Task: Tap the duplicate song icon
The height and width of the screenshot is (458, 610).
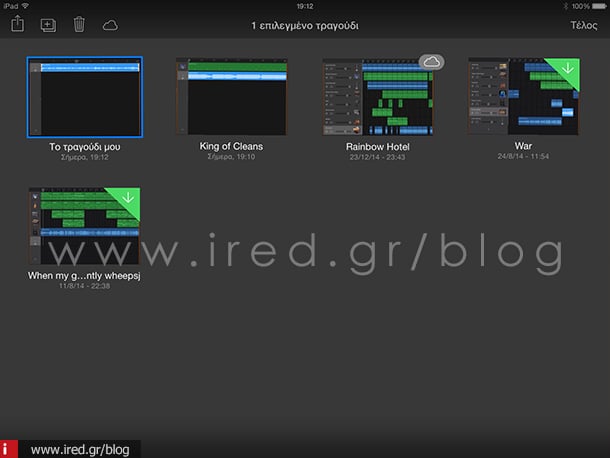Action: pos(48,25)
